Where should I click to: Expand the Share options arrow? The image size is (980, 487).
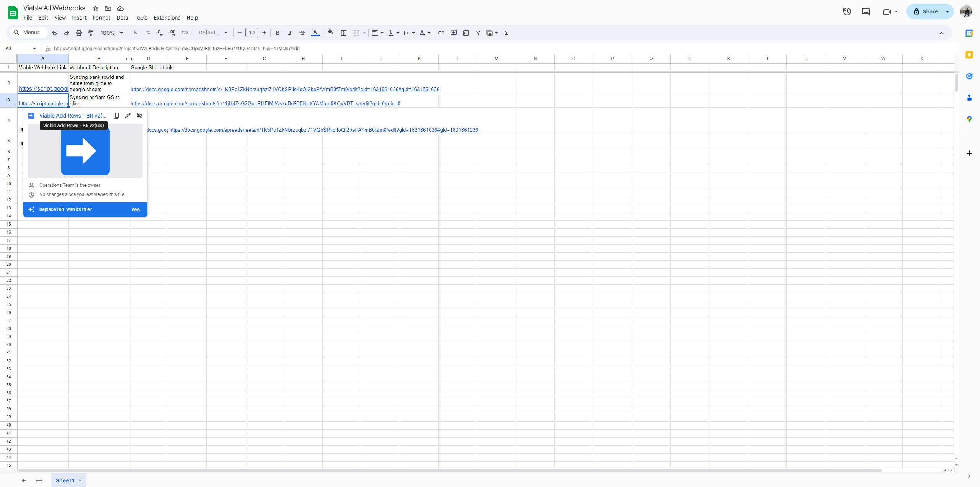click(x=947, y=11)
